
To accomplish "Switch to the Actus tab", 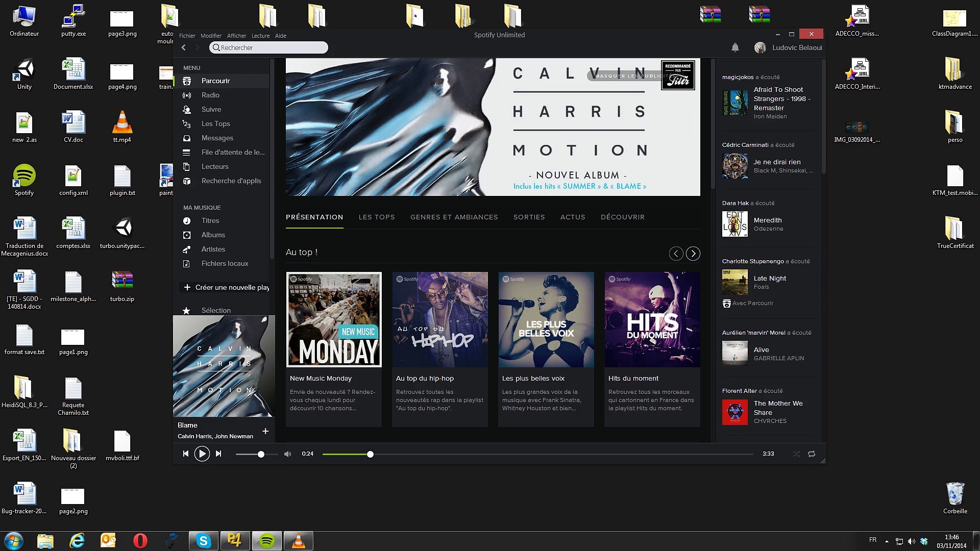I will tap(573, 217).
